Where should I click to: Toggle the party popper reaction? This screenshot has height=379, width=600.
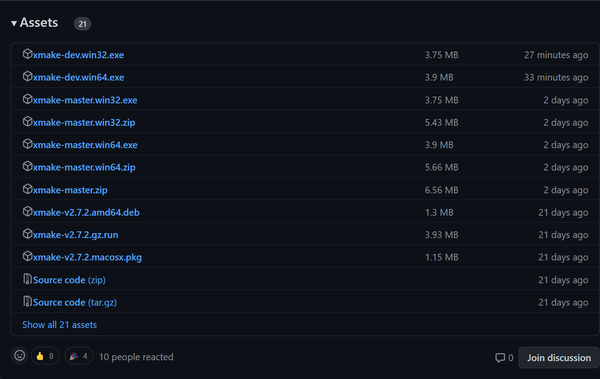coord(79,356)
